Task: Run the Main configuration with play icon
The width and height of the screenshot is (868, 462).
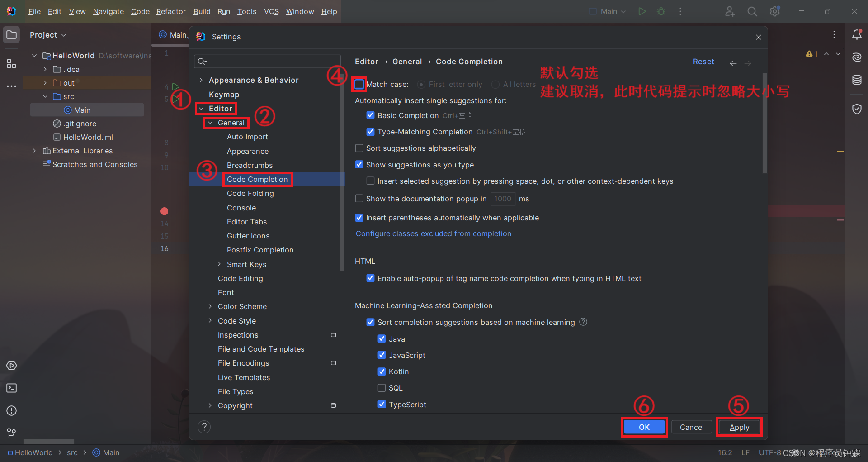Action: tap(642, 11)
